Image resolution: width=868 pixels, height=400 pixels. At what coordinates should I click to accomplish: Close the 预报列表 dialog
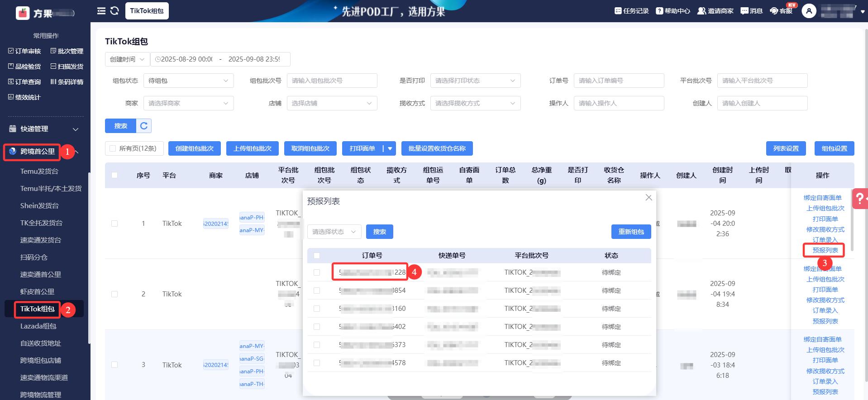[x=649, y=198]
